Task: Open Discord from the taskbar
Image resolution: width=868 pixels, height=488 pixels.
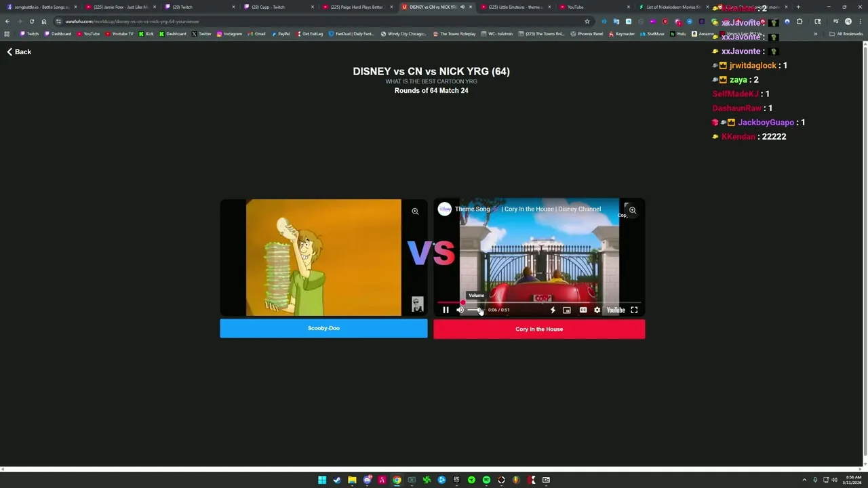Action: [367, 480]
